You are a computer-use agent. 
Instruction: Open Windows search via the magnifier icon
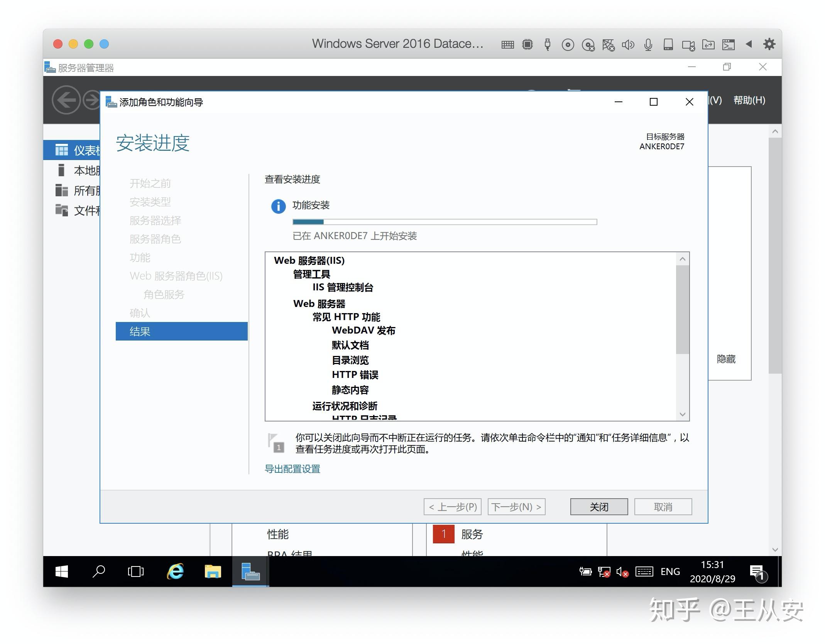pyautogui.click(x=99, y=572)
